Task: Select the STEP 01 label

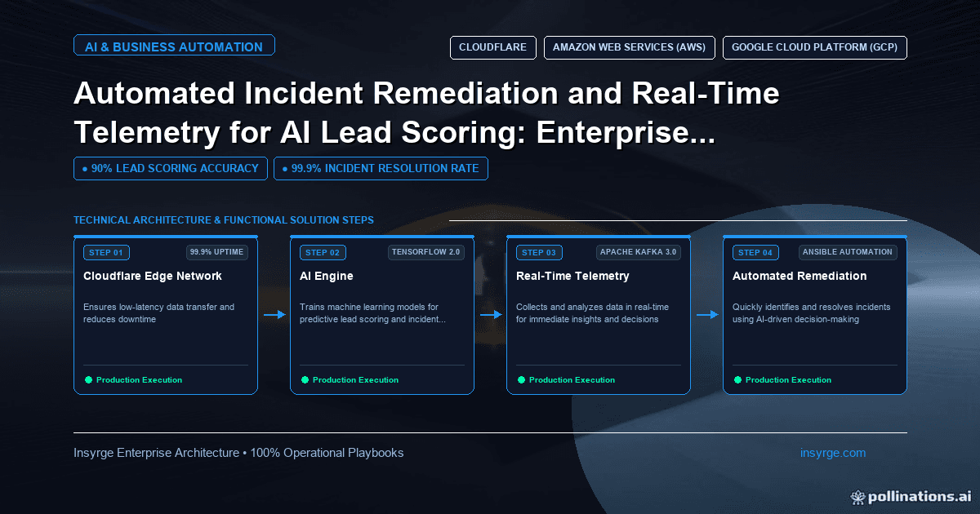Action: (x=106, y=253)
